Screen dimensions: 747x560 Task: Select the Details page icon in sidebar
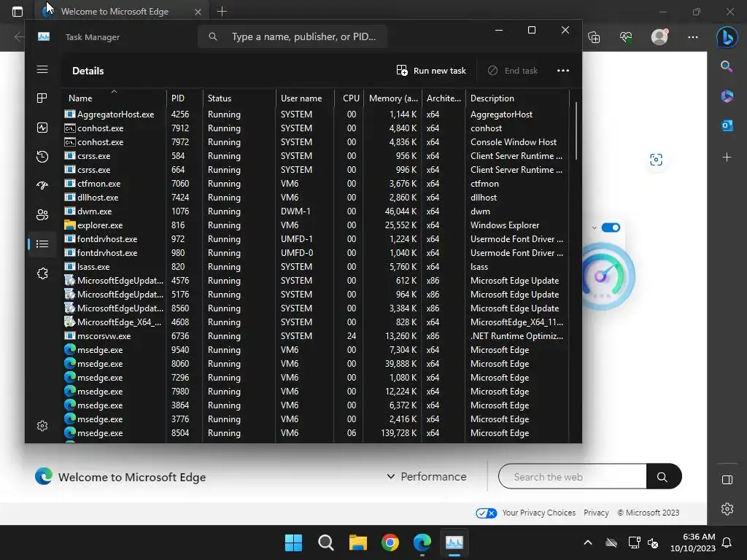42,244
